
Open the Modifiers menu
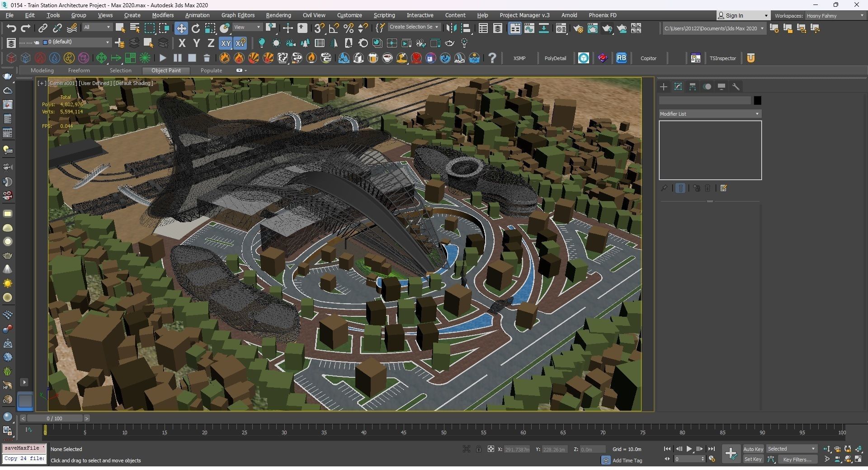point(163,15)
